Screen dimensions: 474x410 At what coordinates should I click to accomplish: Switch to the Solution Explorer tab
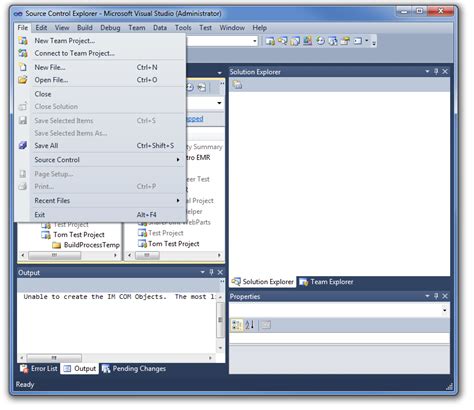tap(263, 282)
